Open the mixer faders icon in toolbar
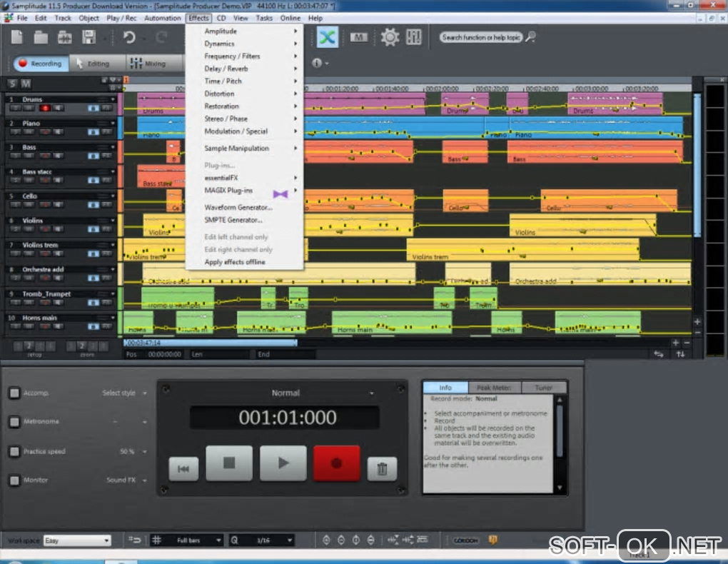 coord(413,37)
